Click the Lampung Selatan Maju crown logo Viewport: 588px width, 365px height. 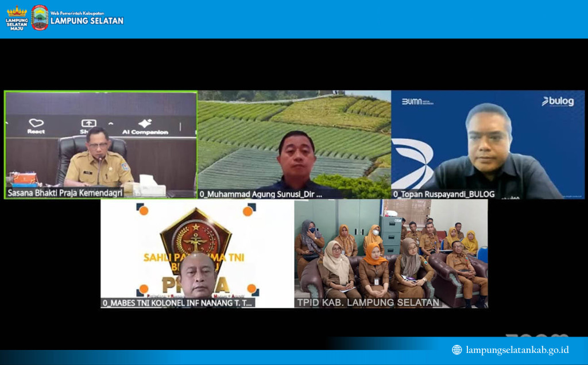coord(17,13)
